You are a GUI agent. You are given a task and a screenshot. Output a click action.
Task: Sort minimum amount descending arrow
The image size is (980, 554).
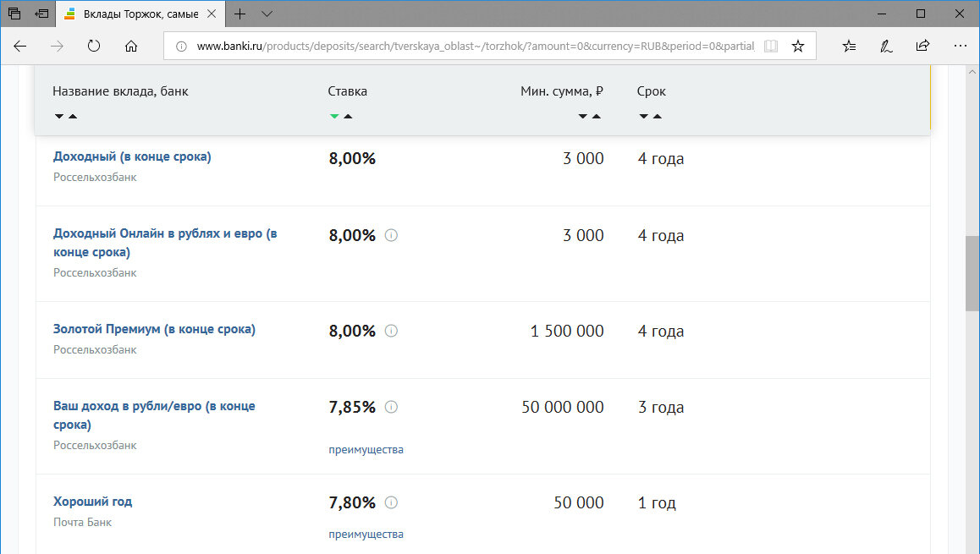tap(582, 116)
